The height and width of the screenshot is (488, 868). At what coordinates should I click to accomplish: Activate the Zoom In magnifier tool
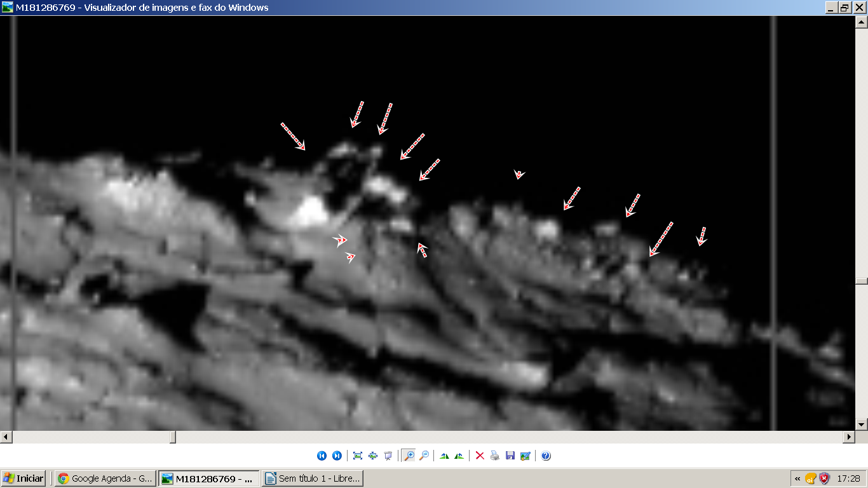point(409,456)
